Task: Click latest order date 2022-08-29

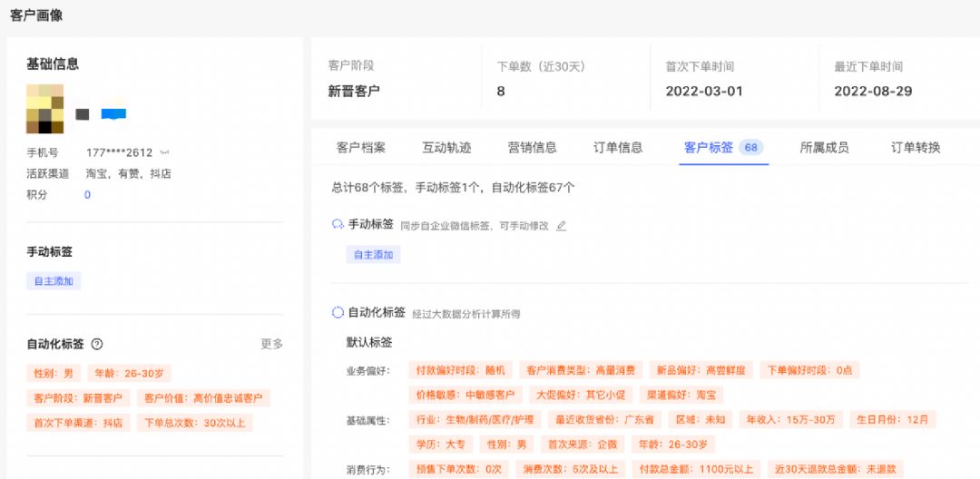Action: [x=873, y=92]
